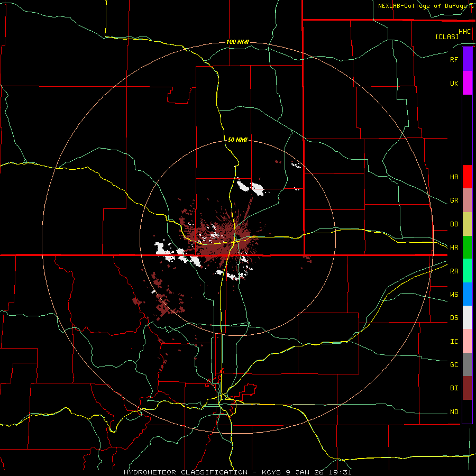Screen dimensions: 476x476
Task: Click the RA legend label
Action: pyautogui.click(x=454, y=271)
